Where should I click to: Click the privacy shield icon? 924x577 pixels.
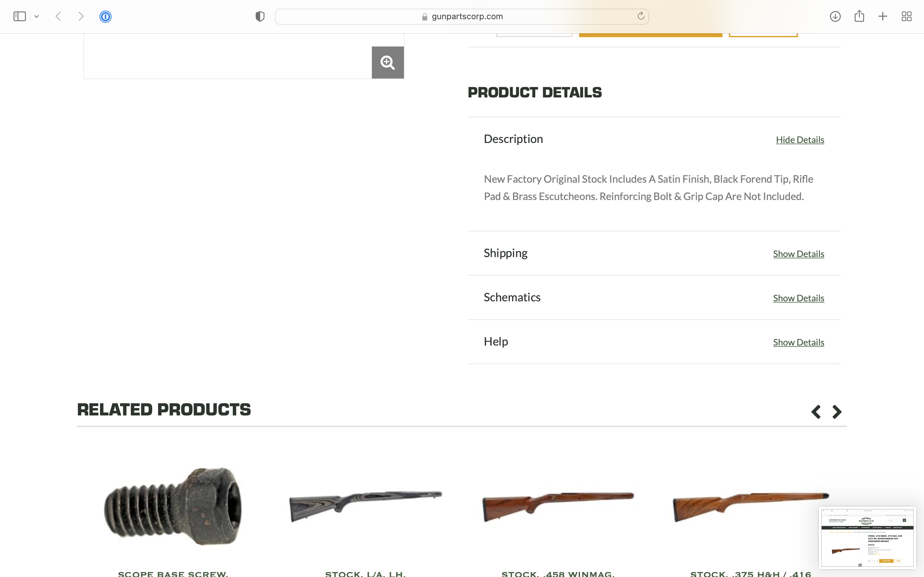260,16
